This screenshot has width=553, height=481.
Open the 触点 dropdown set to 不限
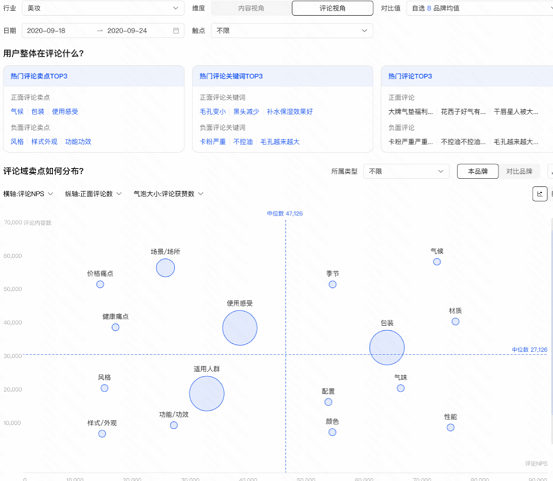click(292, 31)
